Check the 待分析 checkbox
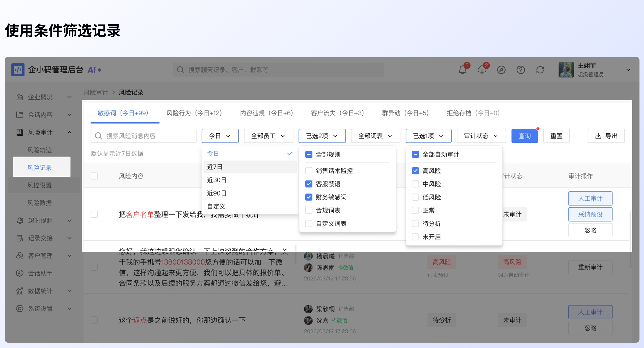 (x=415, y=224)
